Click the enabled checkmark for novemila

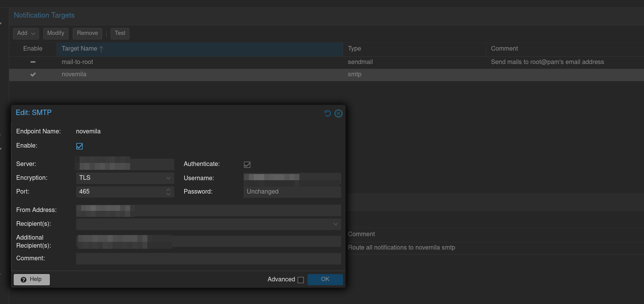pyautogui.click(x=33, y=74)
